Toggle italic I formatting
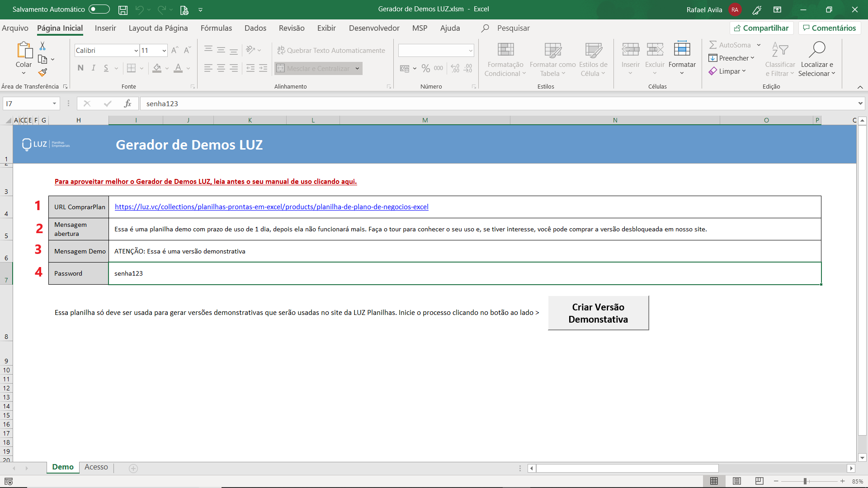 [93, 68]
